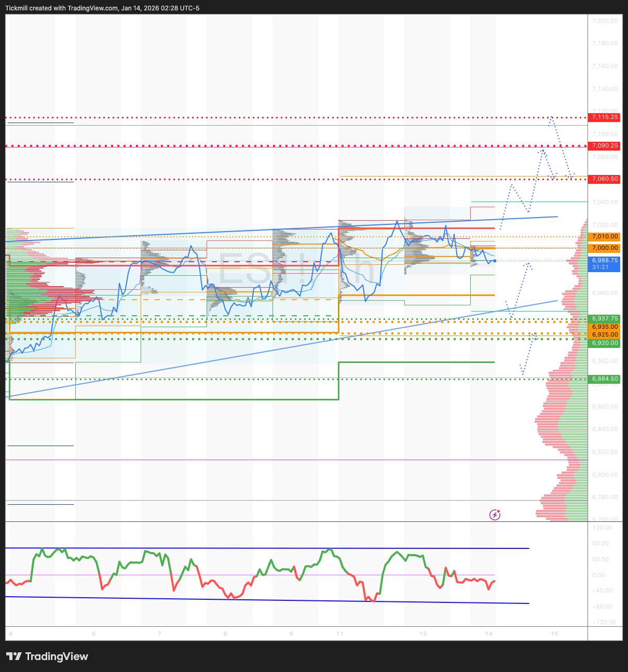
Task: Click the 120.00 oscillator scale value
Action: pos(603,528)
